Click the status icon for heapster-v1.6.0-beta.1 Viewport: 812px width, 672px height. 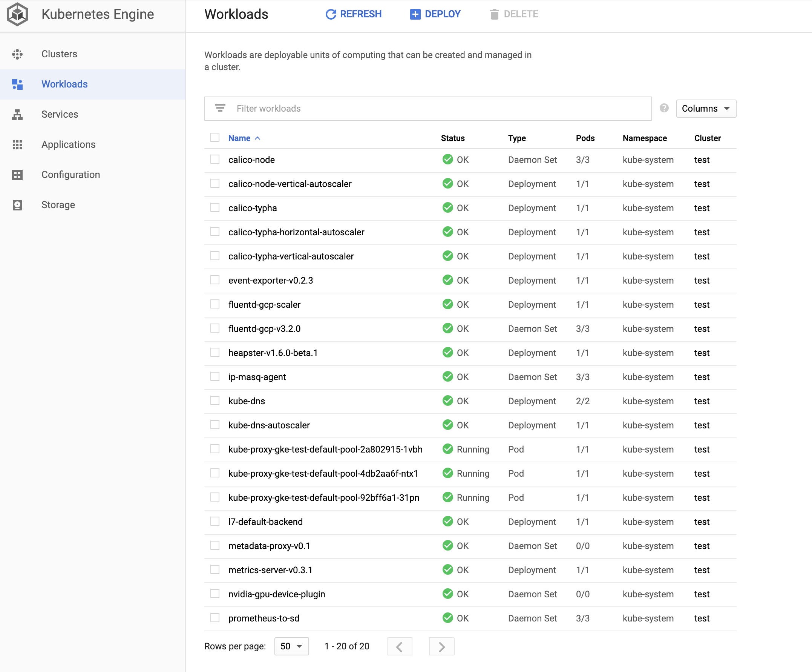tap(448, 353)
